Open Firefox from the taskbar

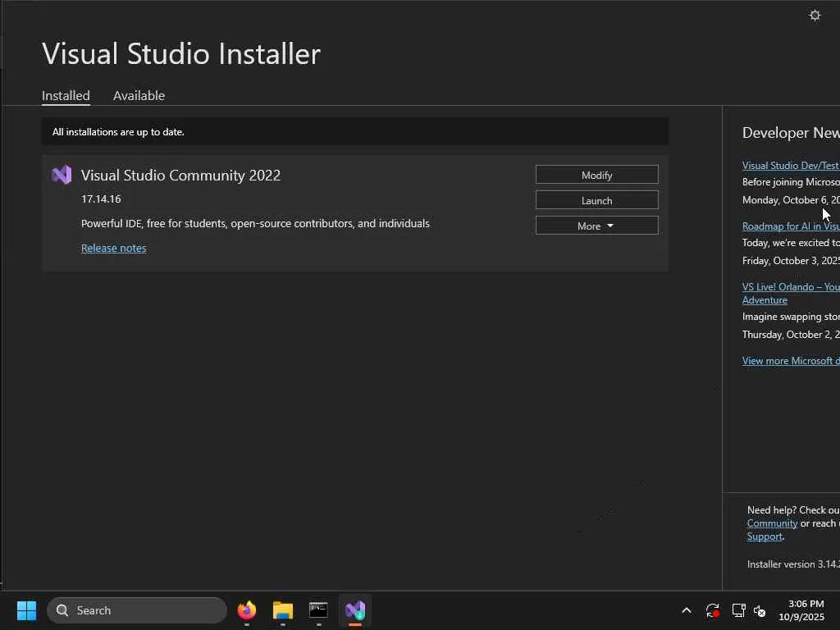pos(246,610)
